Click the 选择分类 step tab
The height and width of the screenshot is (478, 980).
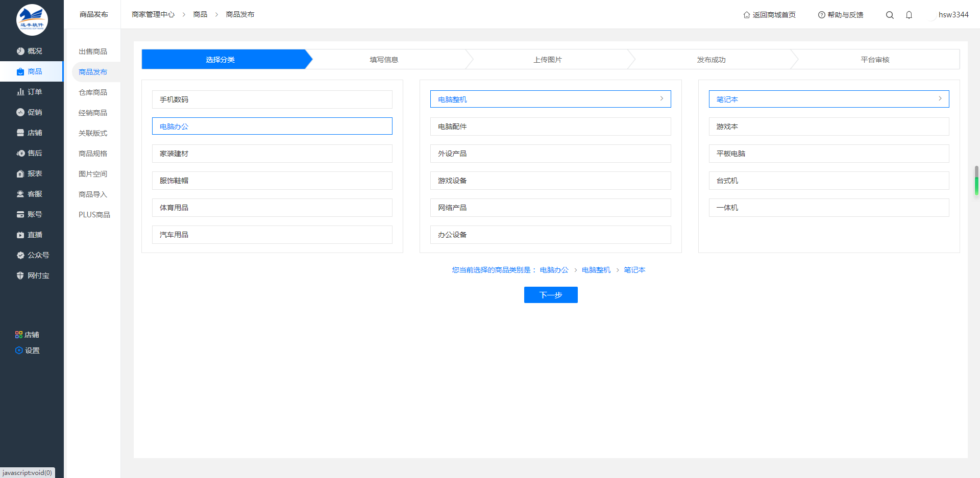[227, 59]
